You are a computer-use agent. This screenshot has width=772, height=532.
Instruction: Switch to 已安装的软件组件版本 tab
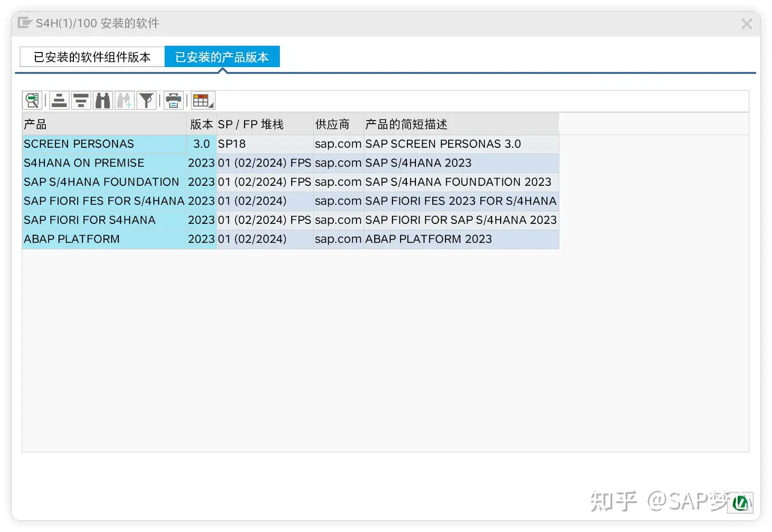tap(92, 57)
